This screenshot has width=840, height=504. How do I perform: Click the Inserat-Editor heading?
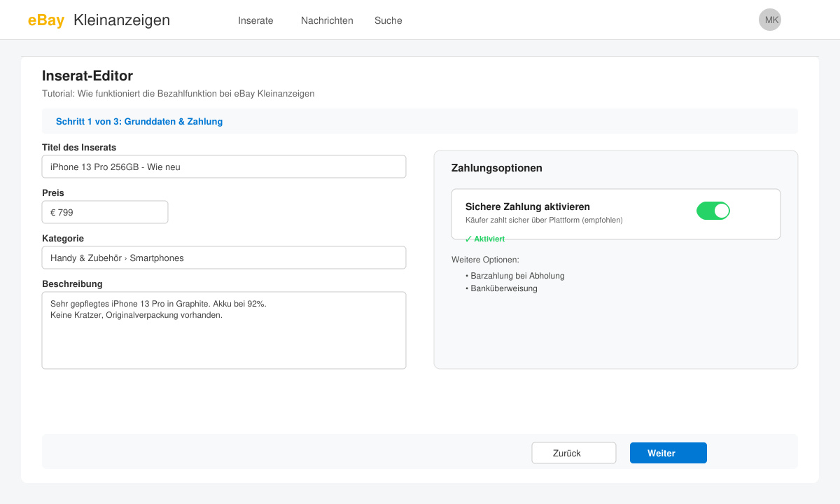pyautogui.click(x=87, y=76)
